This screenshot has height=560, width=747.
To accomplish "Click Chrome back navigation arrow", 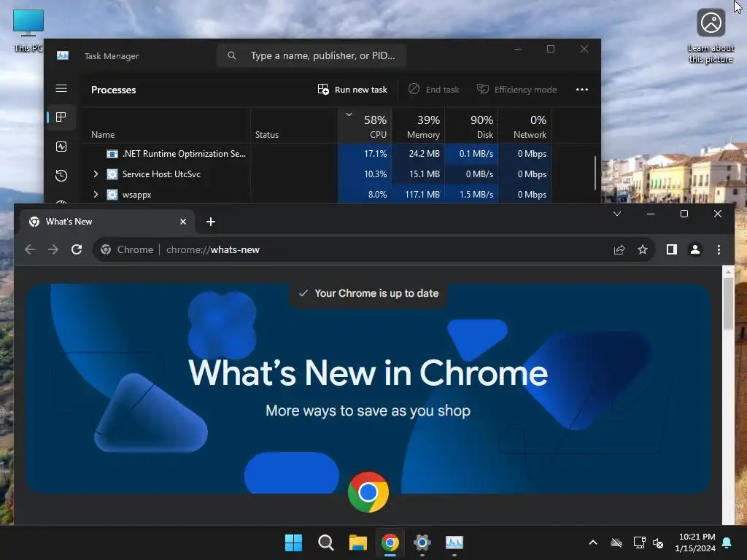I will (x=30, y=249).
